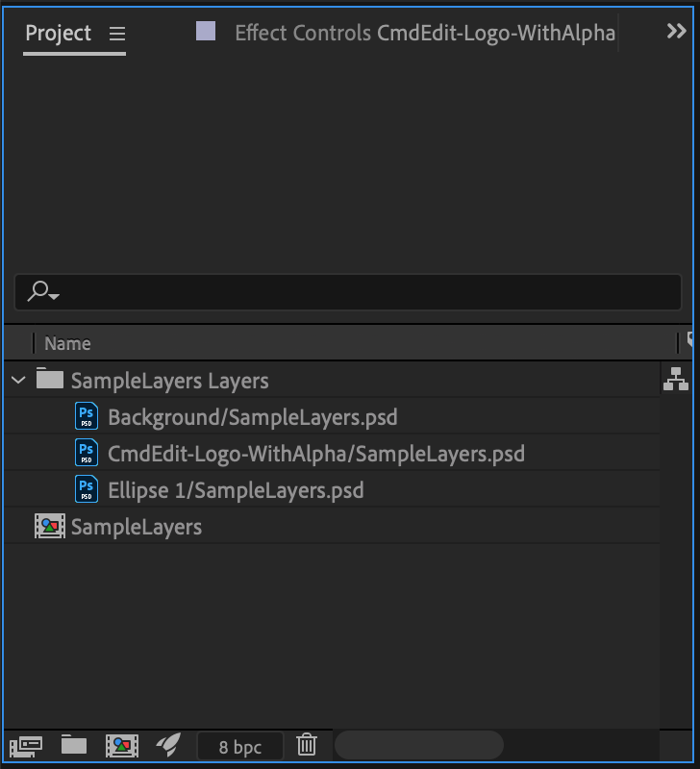
Task: Open project settings via rocket icon
Action: click(x=168, y=744)
